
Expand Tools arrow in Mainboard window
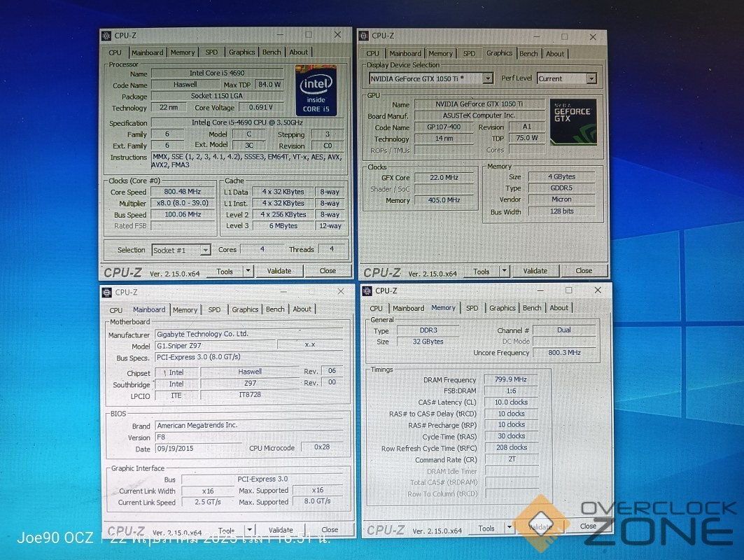point(250,530)
